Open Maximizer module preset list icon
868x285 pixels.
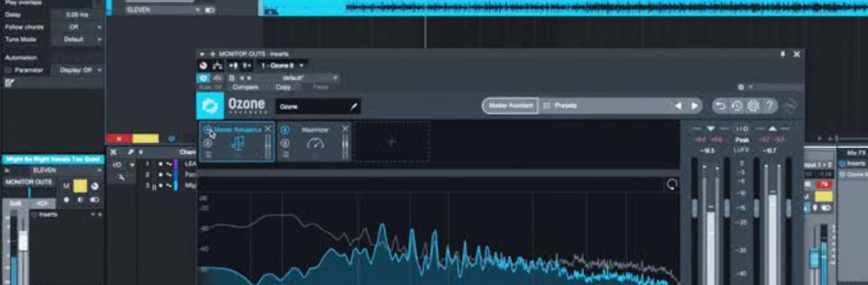[x=285, y=155]
